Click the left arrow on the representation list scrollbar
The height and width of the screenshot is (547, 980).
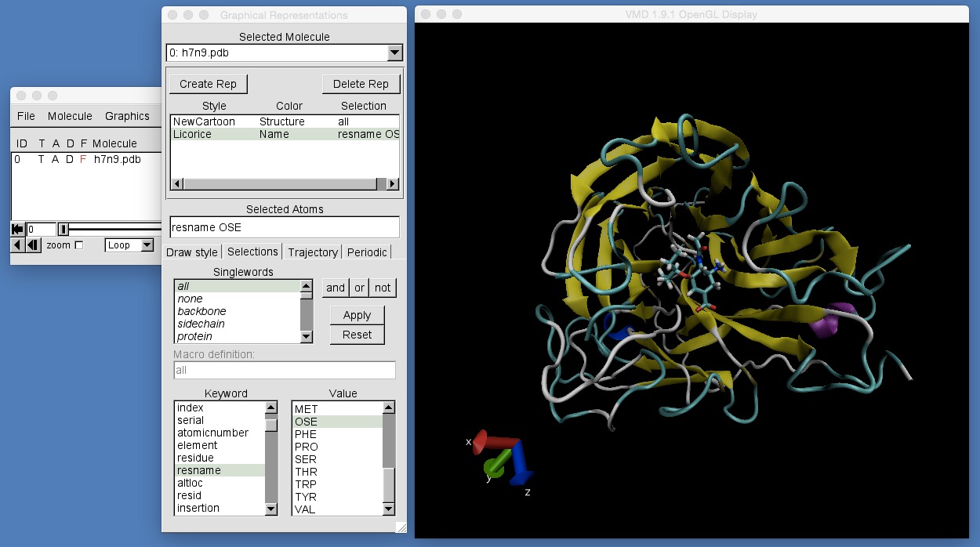(x=176, y=183)
